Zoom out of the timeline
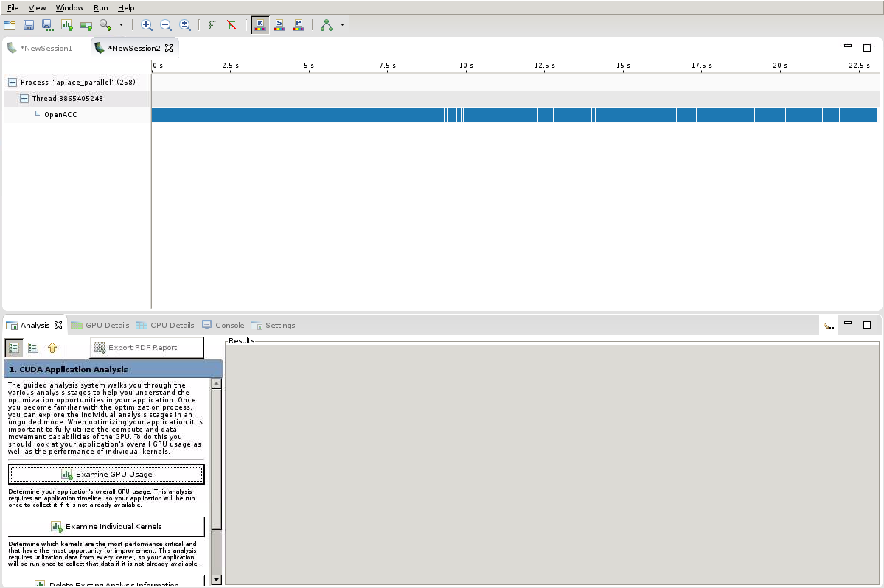Image resolution: width=884 pixels, height=588 pixels. point(166,25)
